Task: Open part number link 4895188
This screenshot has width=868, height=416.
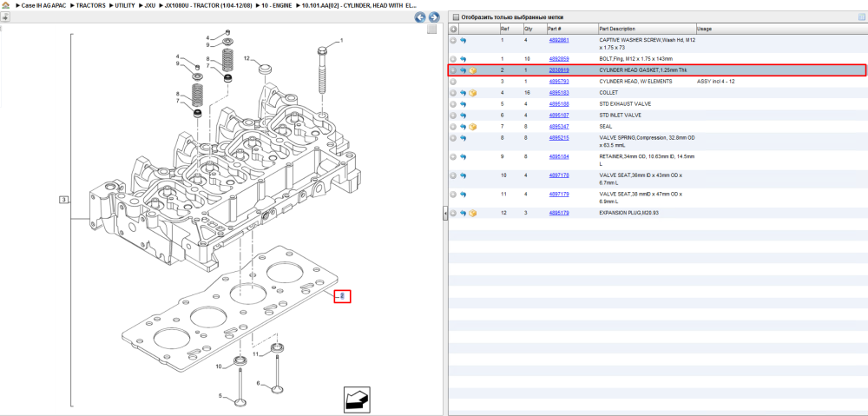Action: click(558, 104)
